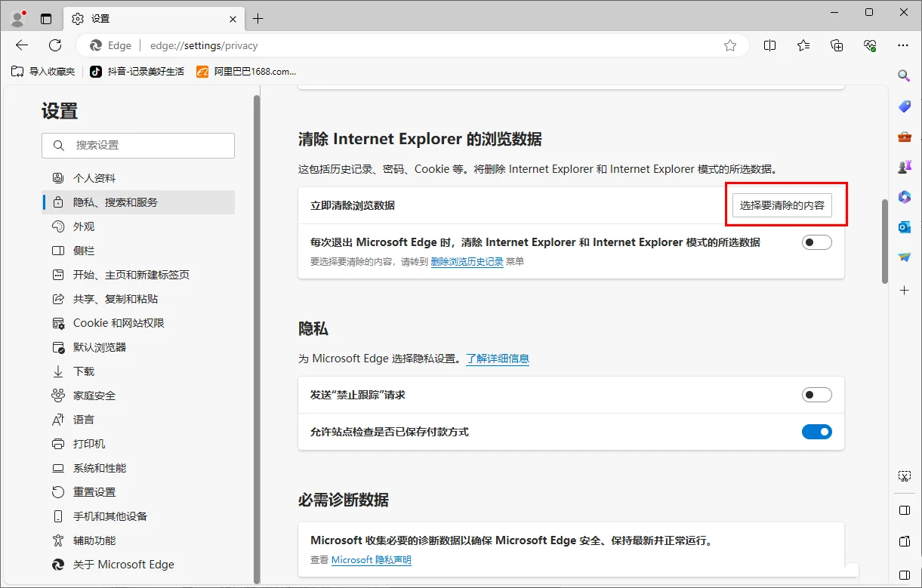Open 抖音-记录美好生活 bookmark
This screenshot has width=922, height=588.
[x=137, y=71]
